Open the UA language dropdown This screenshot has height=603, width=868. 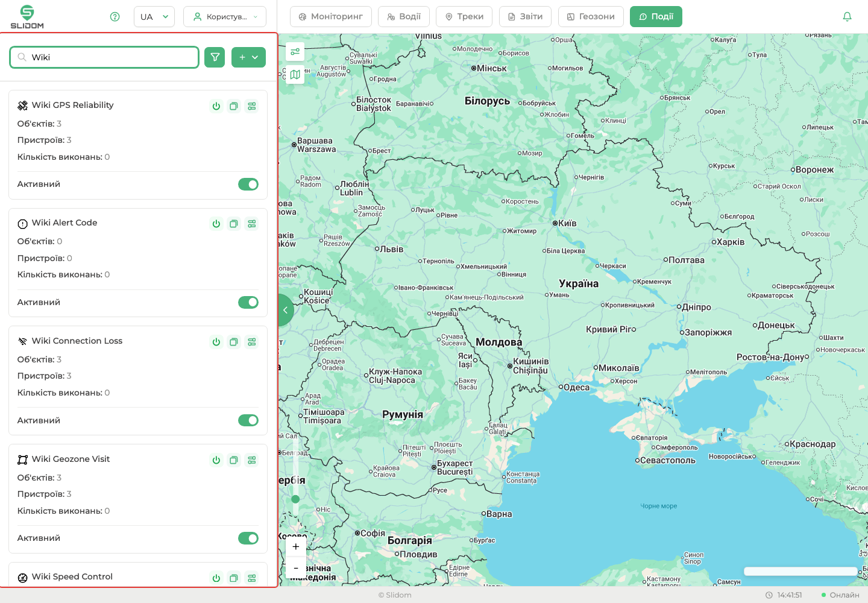[x=154, y=17]
